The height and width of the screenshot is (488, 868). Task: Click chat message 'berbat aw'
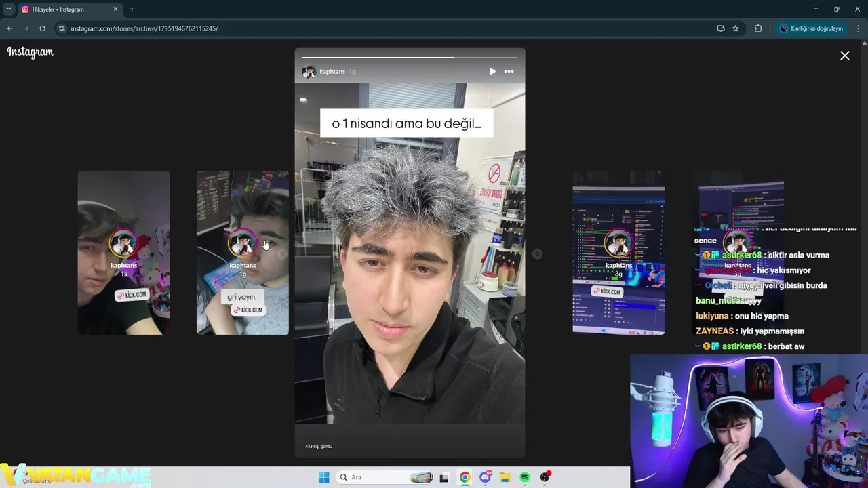coord(785,346)
